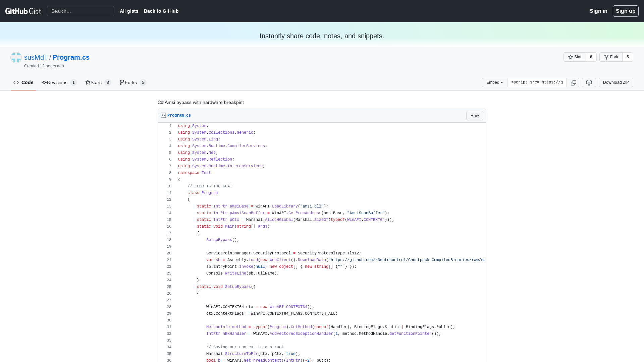The width and height of the screenshot is (644, 362).
Task: Click the Sign up button
Action: pos(626,11)
